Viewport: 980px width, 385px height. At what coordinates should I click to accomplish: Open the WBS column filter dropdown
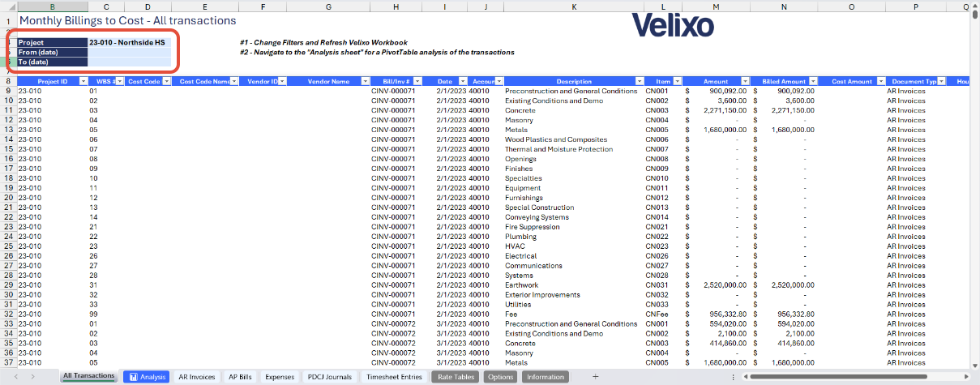pos(119,82)
